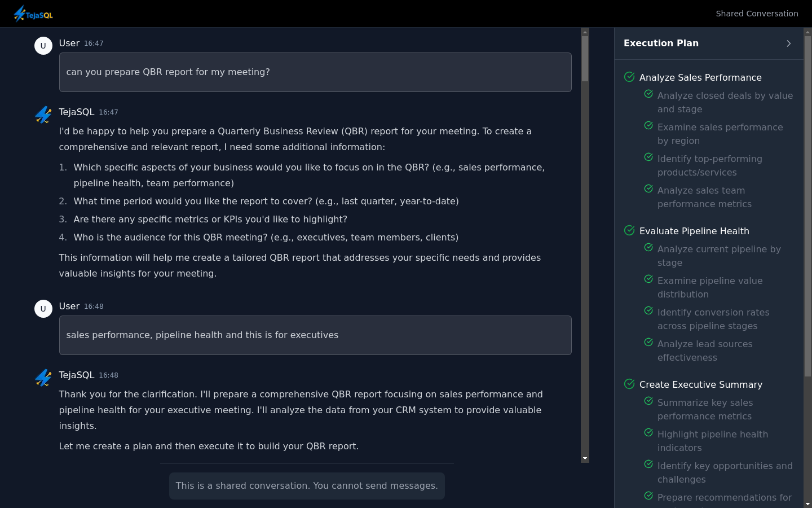The image size is (812, 508).
Task: Click the first TejaSQL 16:47 sender name
Action: tap(77, 112)
